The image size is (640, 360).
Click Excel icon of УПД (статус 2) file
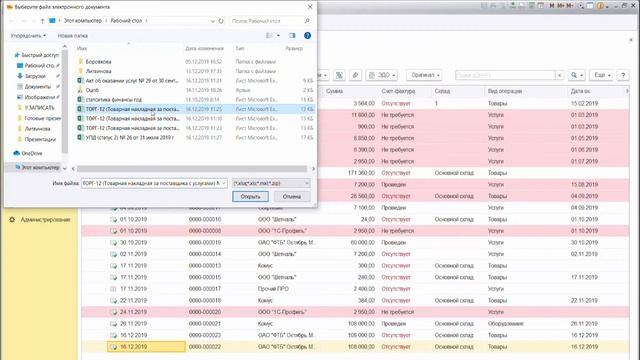coord(80,138)
